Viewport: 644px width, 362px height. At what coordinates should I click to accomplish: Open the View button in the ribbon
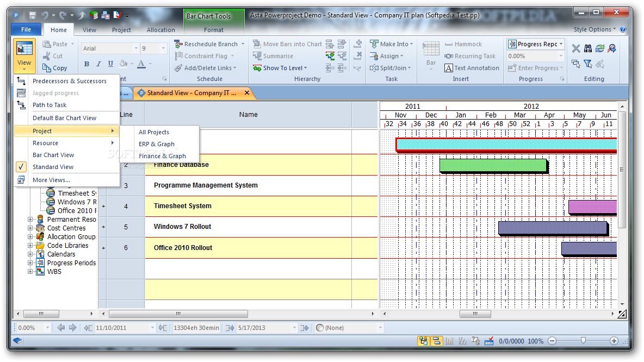pyautogui.click(x=24, y=55)
